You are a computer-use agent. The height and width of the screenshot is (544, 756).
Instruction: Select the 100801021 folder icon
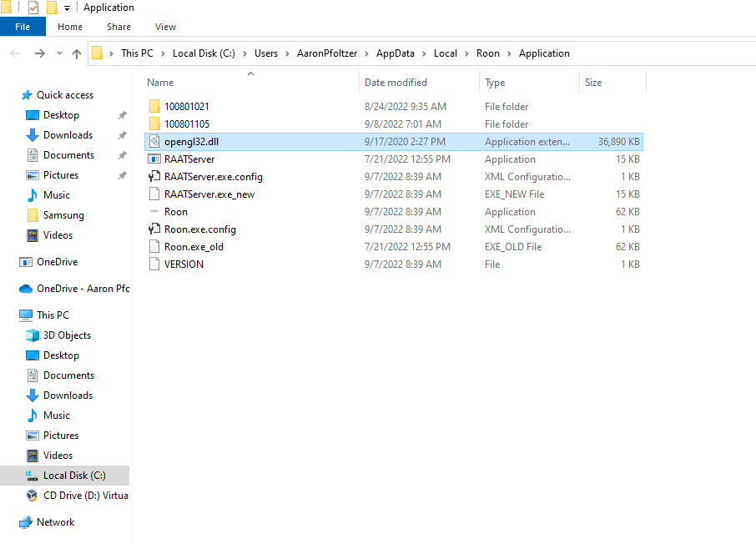point(154,106)
